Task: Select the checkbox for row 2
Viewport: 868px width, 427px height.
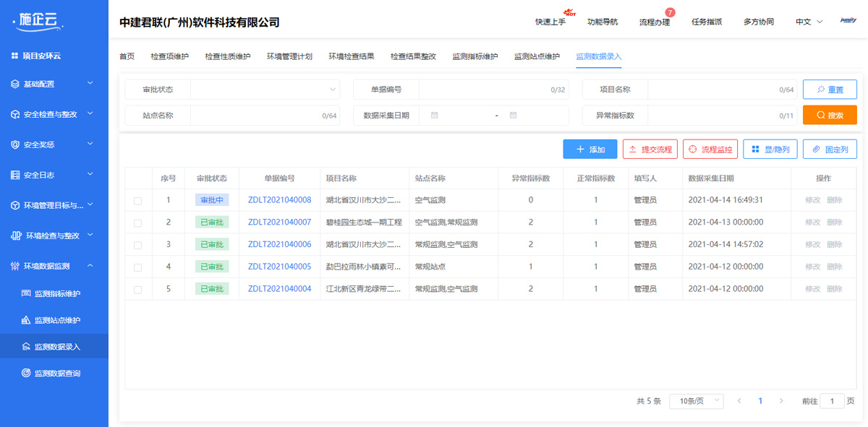Action: coord(138,223)
